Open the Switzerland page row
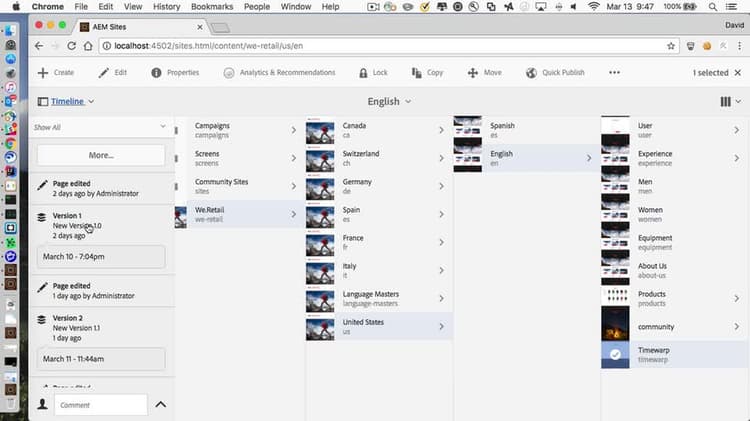 (378, 158)
